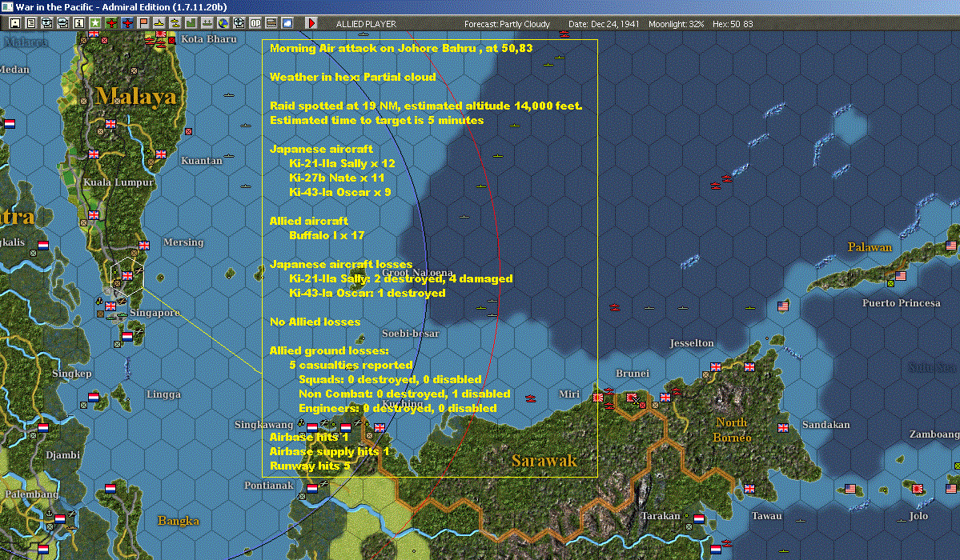960x560 pixels.
Task: Click the 'Runway hits 5' report line
Action: pyautogui.click(x=310, y=466)
